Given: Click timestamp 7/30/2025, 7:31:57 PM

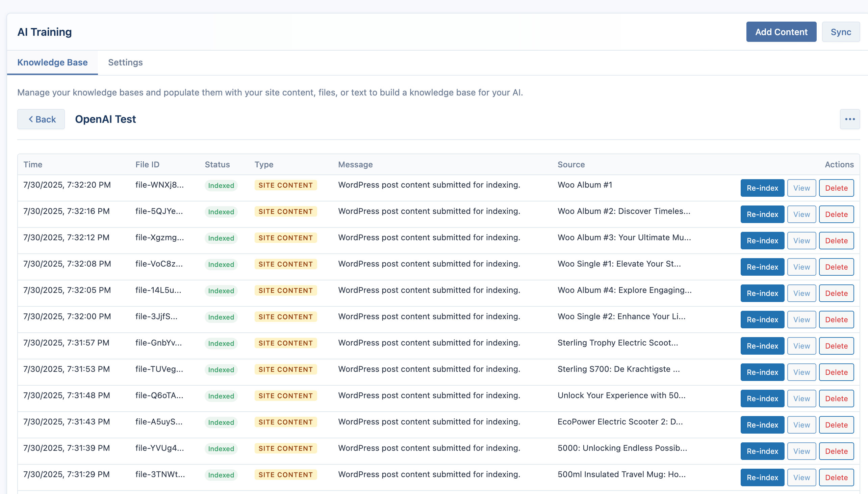Looking at the screenshot, I should click(67, 343).
